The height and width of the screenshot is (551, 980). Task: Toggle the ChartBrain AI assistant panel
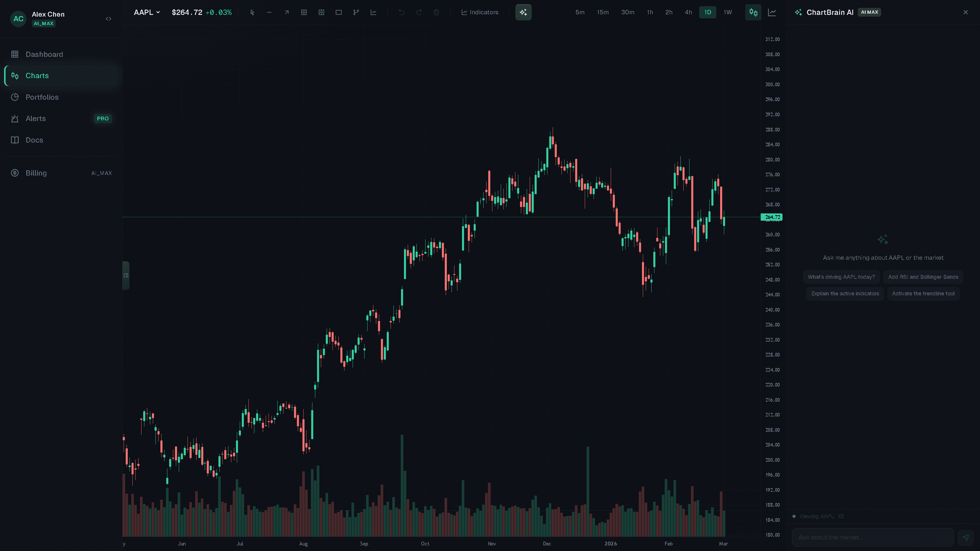click(523, 12)
